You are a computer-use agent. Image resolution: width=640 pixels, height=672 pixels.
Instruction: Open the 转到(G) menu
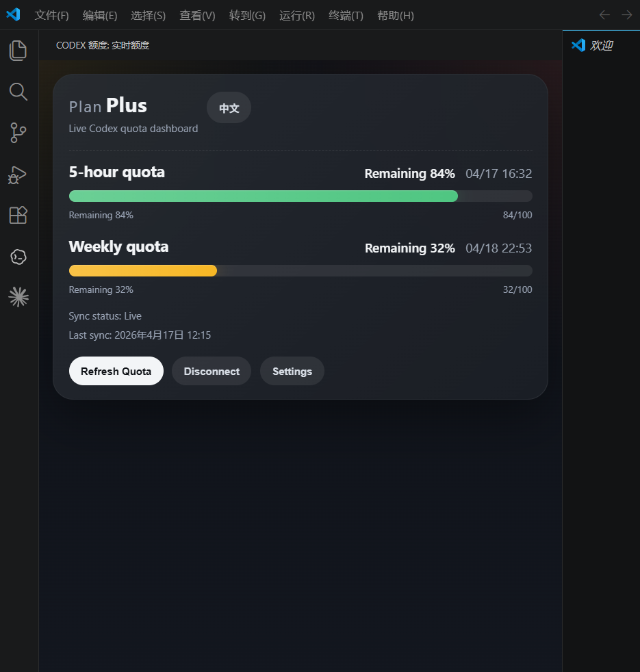[247, 16]
